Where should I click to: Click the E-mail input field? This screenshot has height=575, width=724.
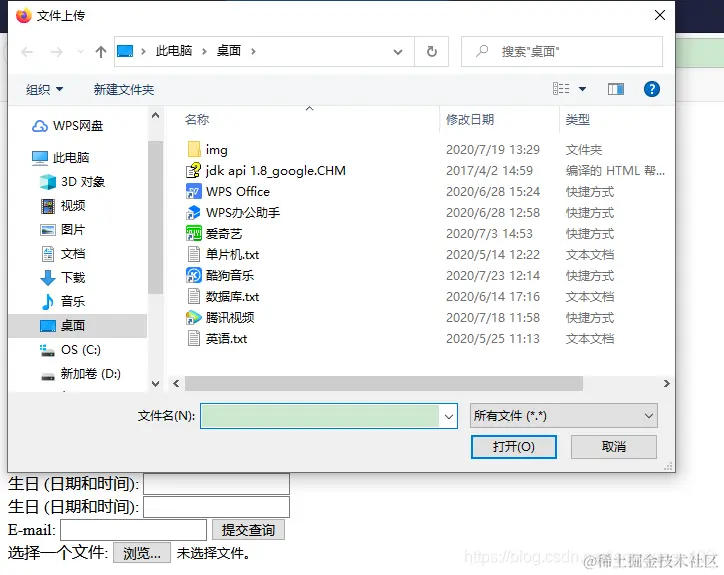point(133,530)
